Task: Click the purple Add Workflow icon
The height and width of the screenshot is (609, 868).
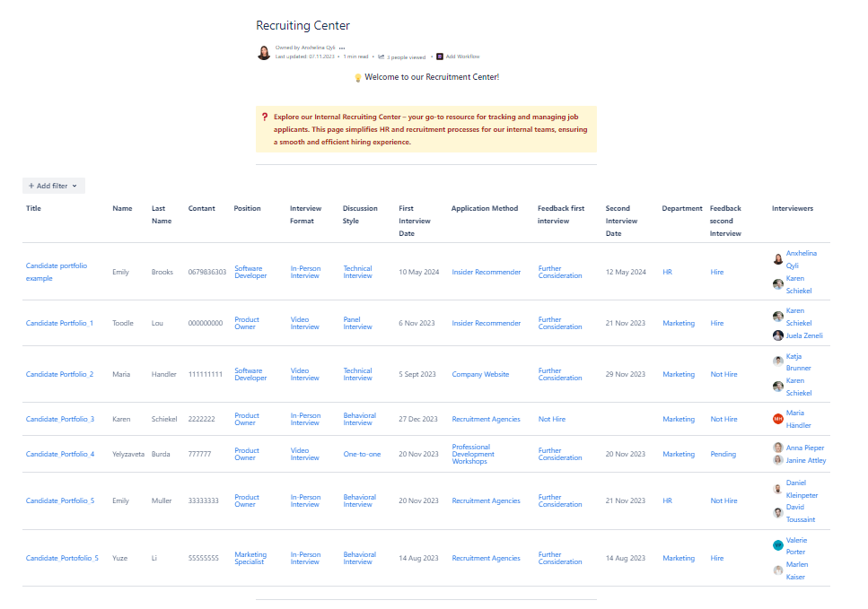Action: pyautogui.click(x=440, y=57)
